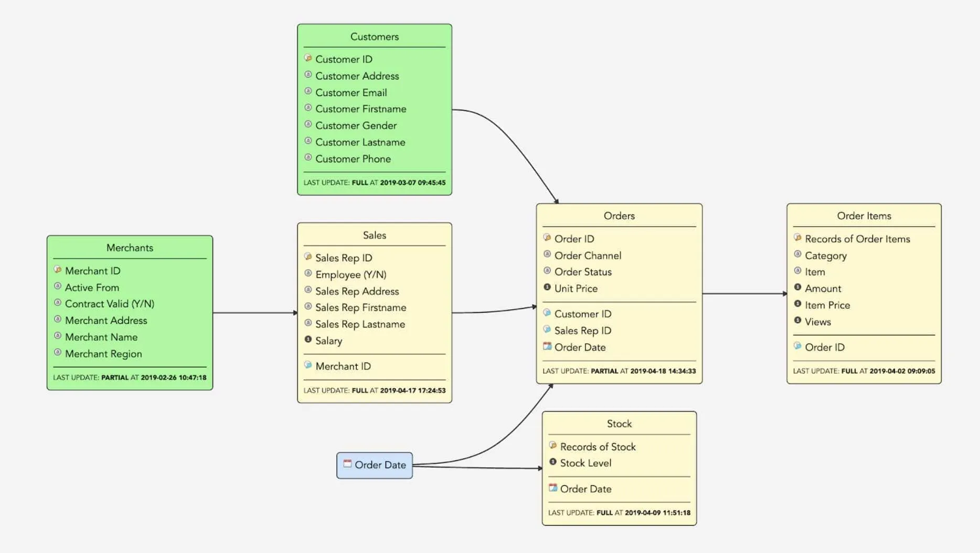Click the attribute icon beside Customer Email
Screen dimensions: 980x553
click(307, 92)
